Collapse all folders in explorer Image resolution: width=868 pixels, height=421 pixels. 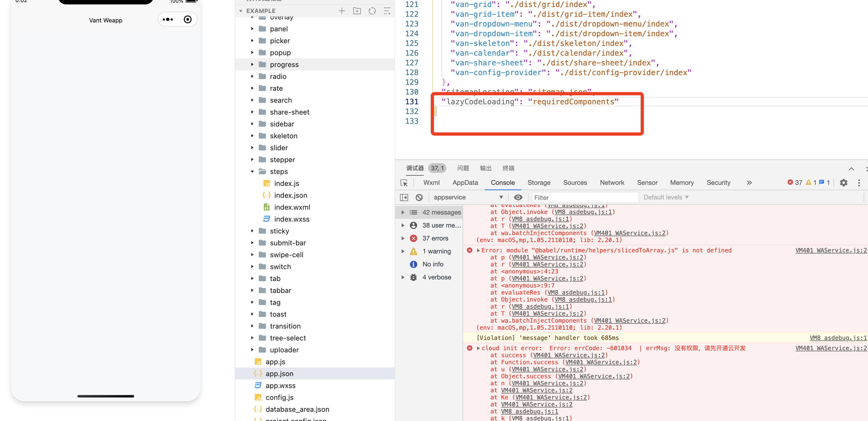[x=387, y=11]
